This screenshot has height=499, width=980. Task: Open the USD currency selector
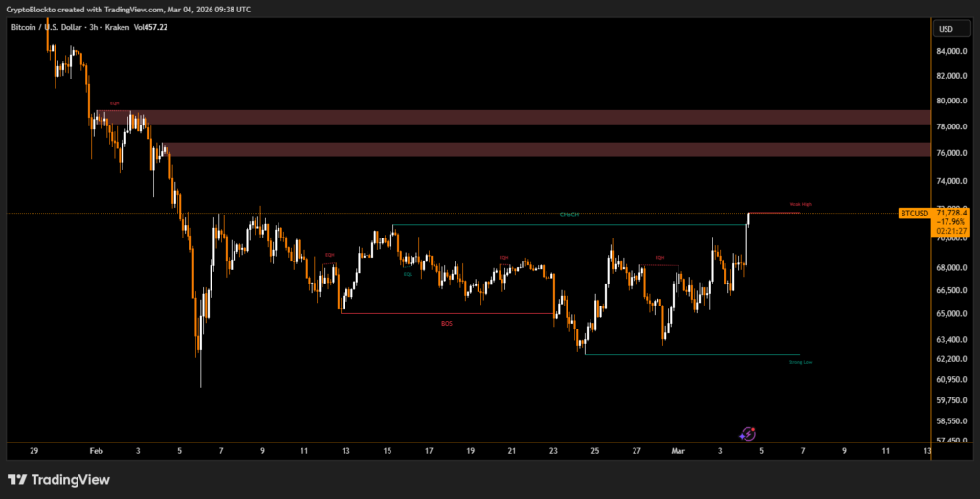pos(946,29)
